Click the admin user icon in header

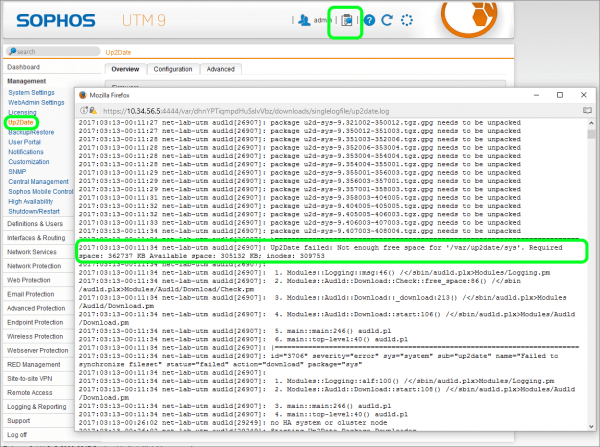point(305,20)
